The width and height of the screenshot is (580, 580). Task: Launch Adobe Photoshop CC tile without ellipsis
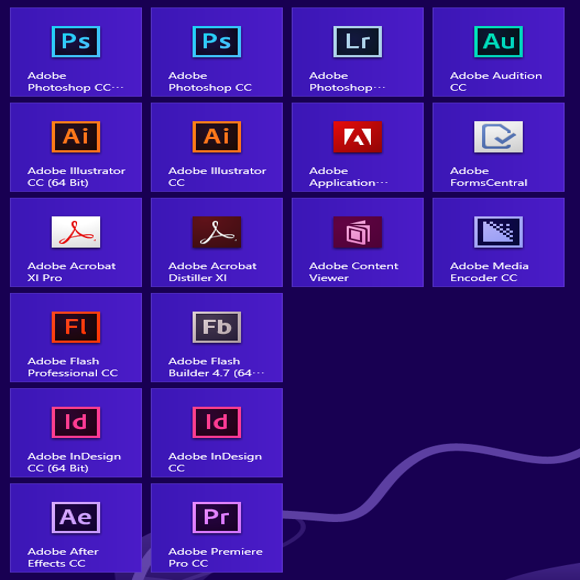click(217, 52)
